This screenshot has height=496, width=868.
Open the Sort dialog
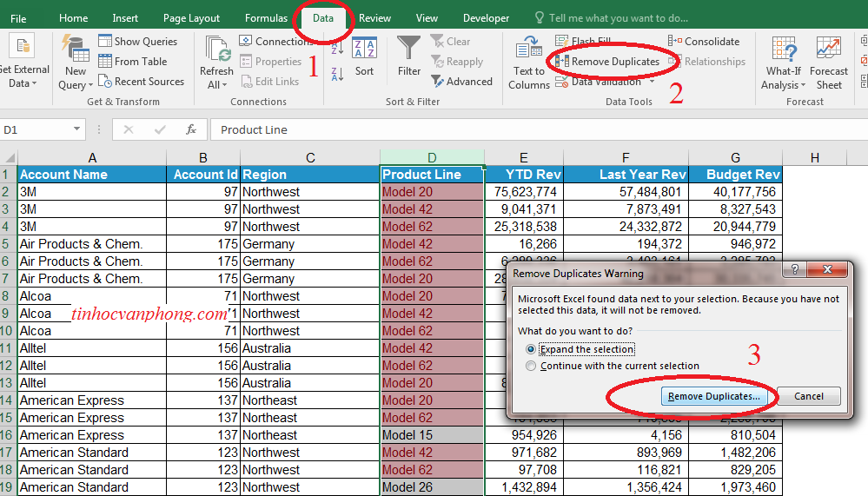[364, 56]
